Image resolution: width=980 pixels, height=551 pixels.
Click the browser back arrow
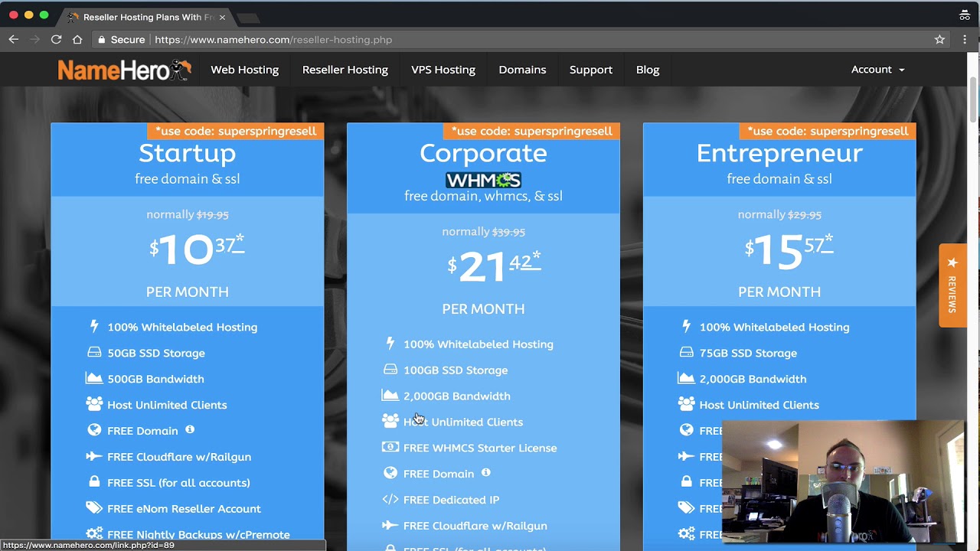[13, 39]
